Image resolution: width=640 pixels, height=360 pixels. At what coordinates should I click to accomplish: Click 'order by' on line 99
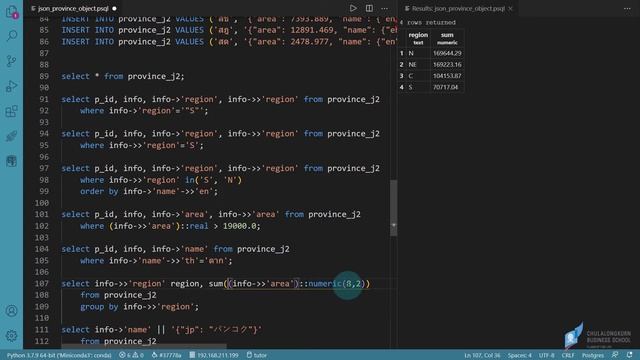coord(99,191)
